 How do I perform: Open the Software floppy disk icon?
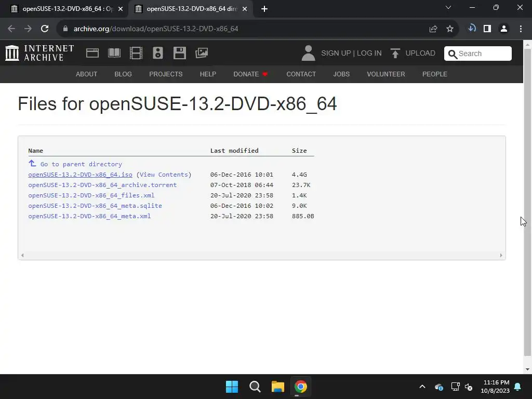click(x=179, y=54)
